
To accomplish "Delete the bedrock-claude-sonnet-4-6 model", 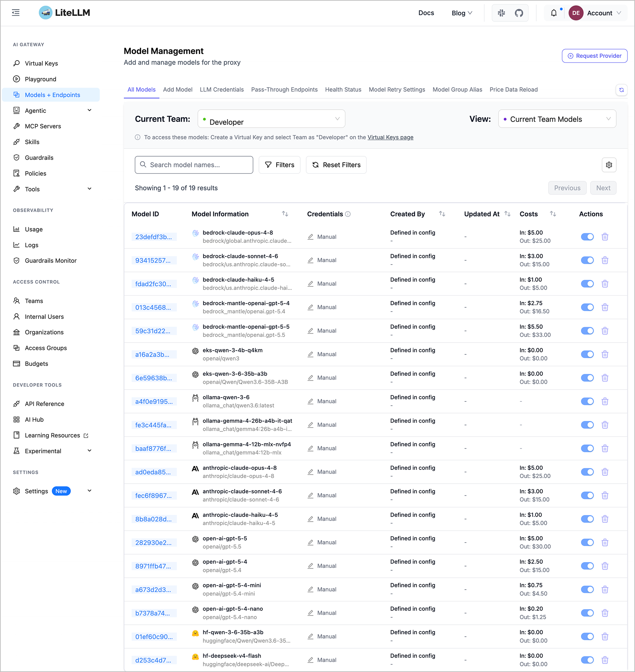I will [605, 260].
